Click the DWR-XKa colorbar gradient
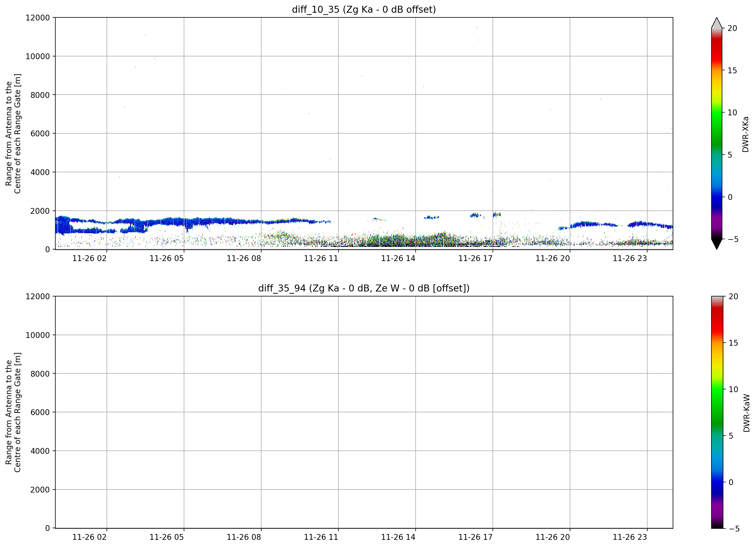This screenshot has width=756, height=547. click(717, 134)
